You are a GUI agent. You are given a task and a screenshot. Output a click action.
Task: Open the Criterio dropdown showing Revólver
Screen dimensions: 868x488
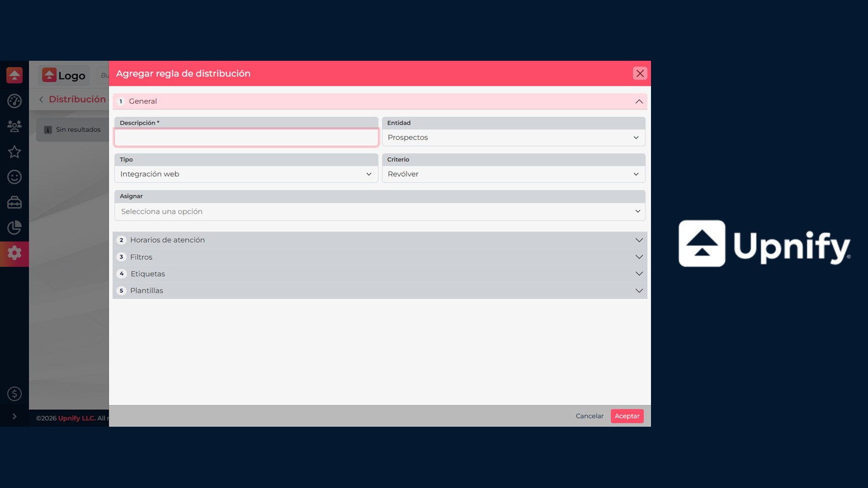(513, 174)
